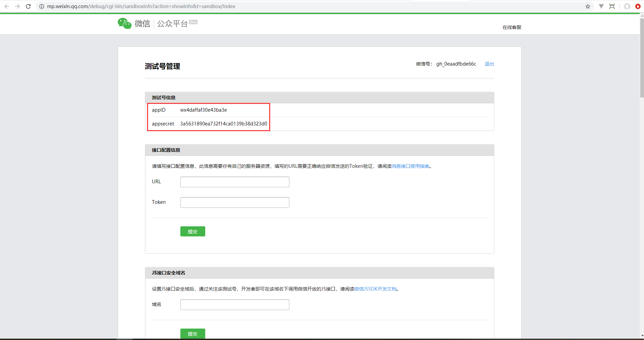This screenshot has width=644, height=340.
Task: Click the red browser extension icon
Action: 638,6
